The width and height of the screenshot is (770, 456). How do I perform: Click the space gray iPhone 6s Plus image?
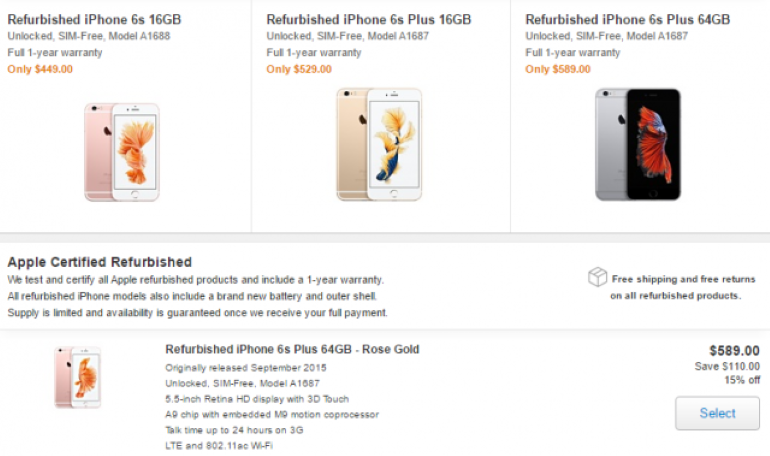pos(637,144)
